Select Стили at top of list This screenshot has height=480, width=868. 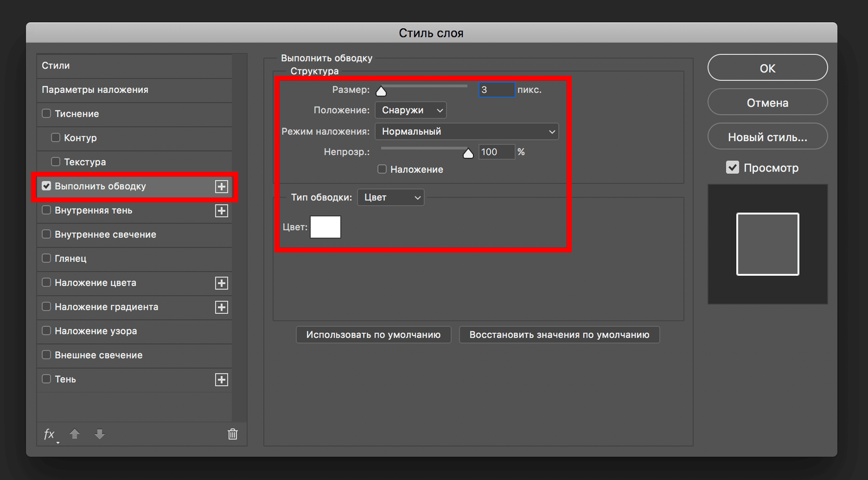point(56,65)
